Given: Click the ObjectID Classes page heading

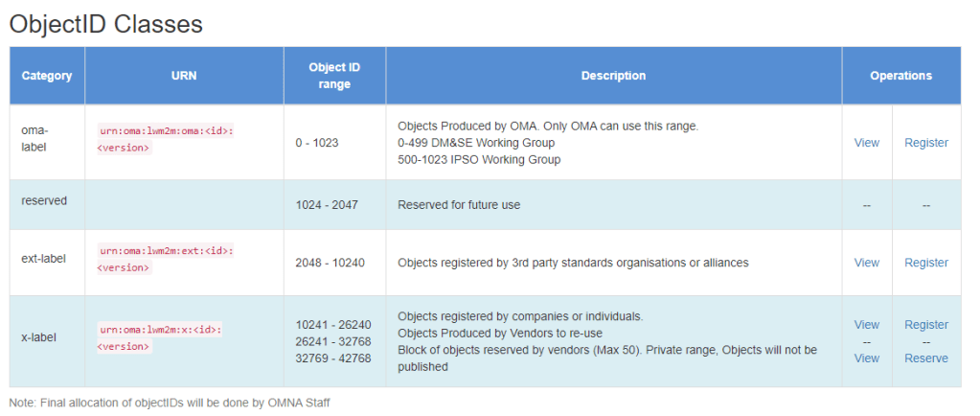Looking at the screenshot, I should tap(106, 24).
